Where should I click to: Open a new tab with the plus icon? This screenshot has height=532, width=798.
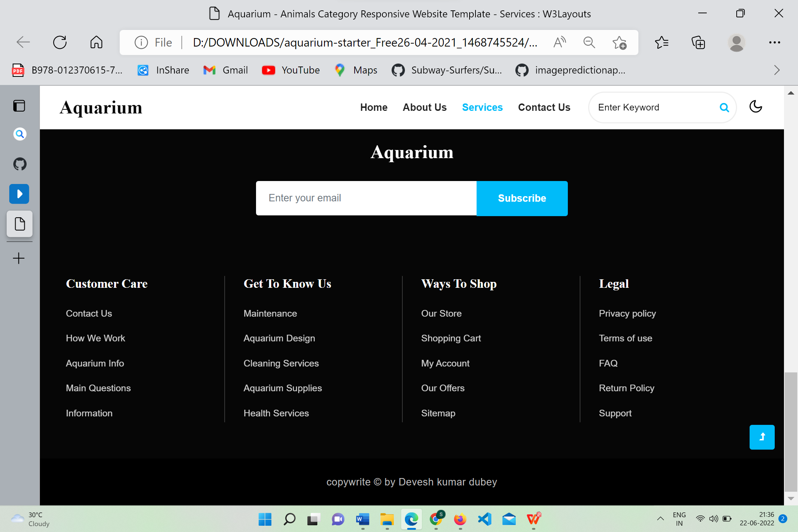19,258
